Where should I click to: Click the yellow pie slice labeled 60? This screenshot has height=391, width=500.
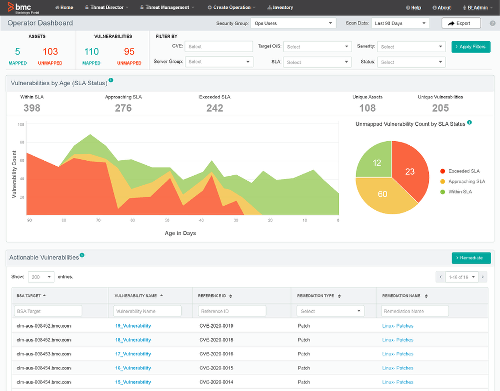tap(383, 194)
